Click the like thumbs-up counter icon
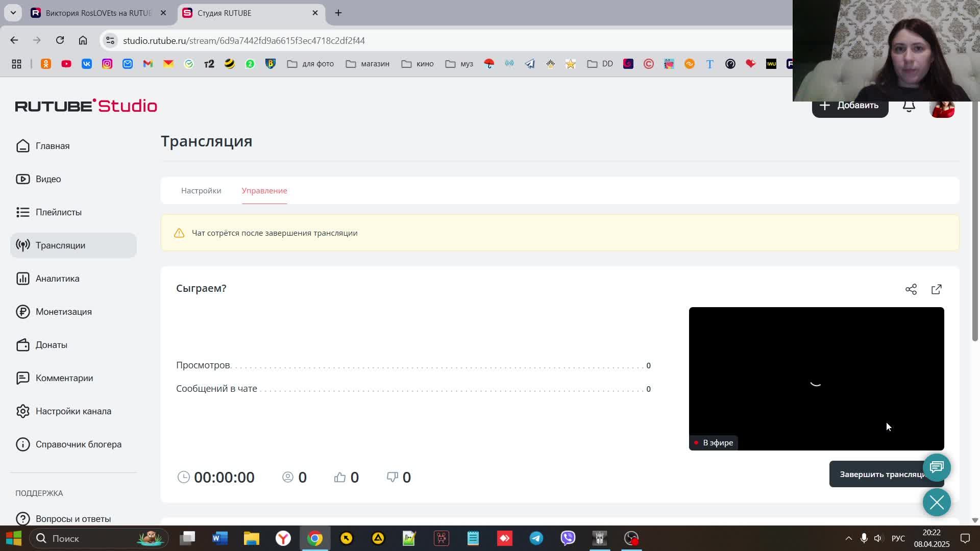The height and width of the screenshot is (551, 980). (340, 477)
